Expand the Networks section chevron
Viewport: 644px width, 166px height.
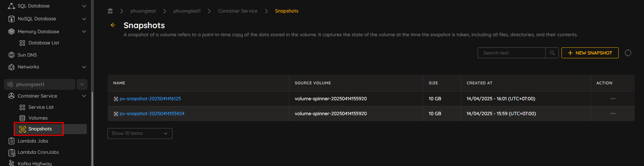pyautogui.click(x=84, y=67)
